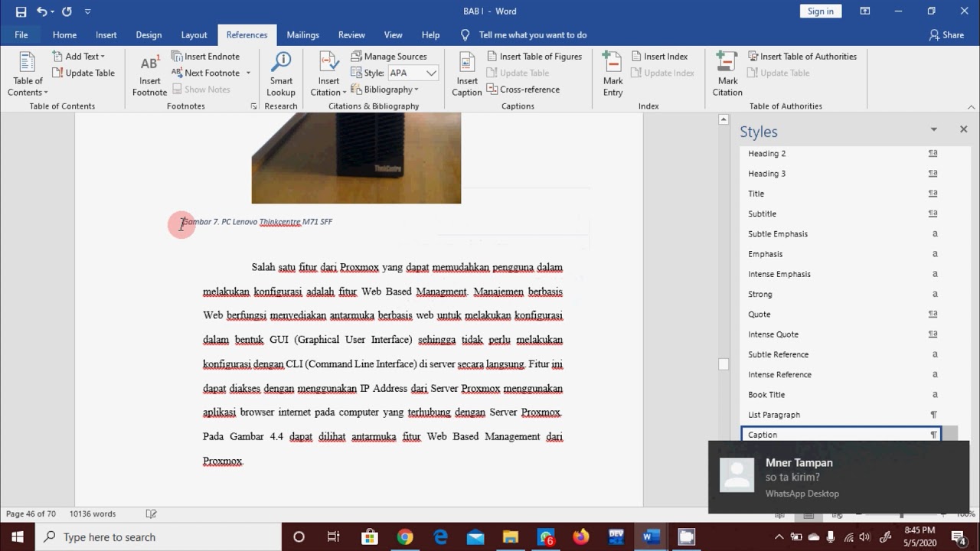The width and height of the screenshot is (980, 551).
Task: Click Update Table in Table of Contents group
Action: coord(83,73)
